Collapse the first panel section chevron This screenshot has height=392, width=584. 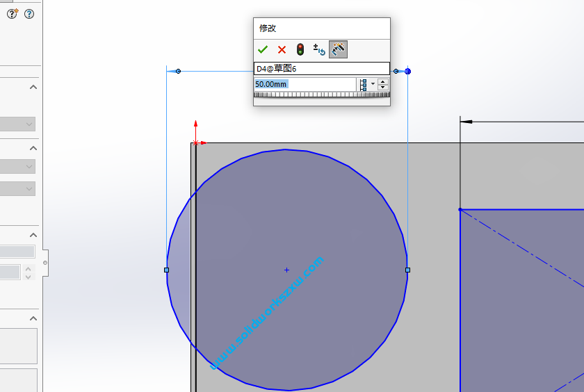click(x=33, y=87)
